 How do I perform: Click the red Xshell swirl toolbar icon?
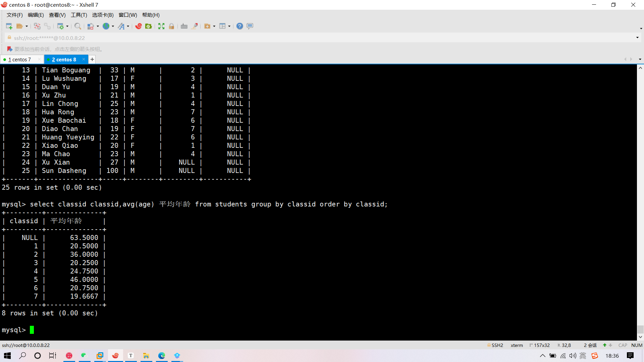[139, 26]
